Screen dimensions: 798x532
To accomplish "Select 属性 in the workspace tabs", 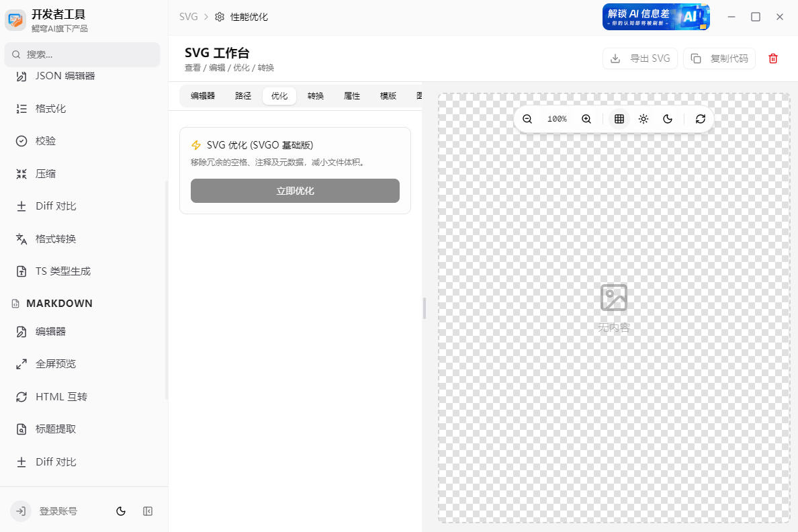I will (x=351, y=95).
